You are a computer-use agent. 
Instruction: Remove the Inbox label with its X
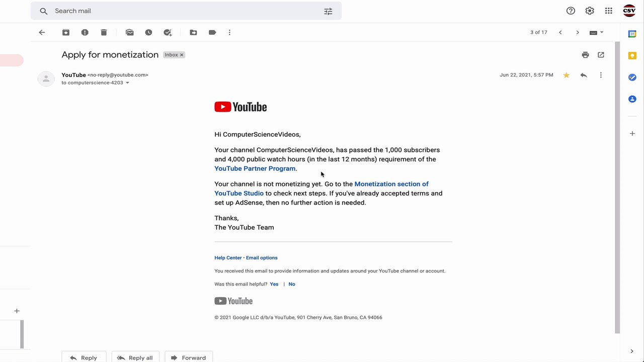pyautogui.click(x=182, y=55)
